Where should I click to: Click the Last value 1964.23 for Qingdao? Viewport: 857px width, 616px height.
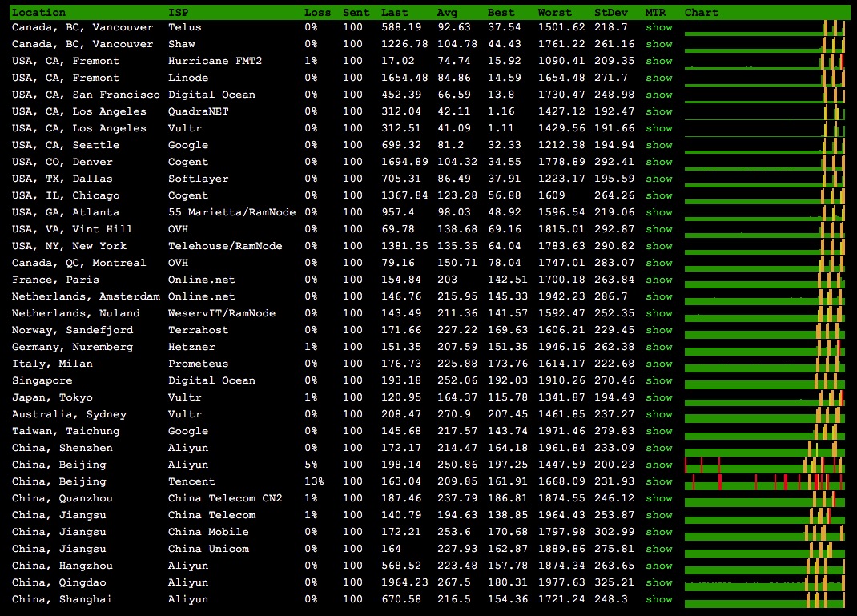pyautogui.click(x=404, y=582)
